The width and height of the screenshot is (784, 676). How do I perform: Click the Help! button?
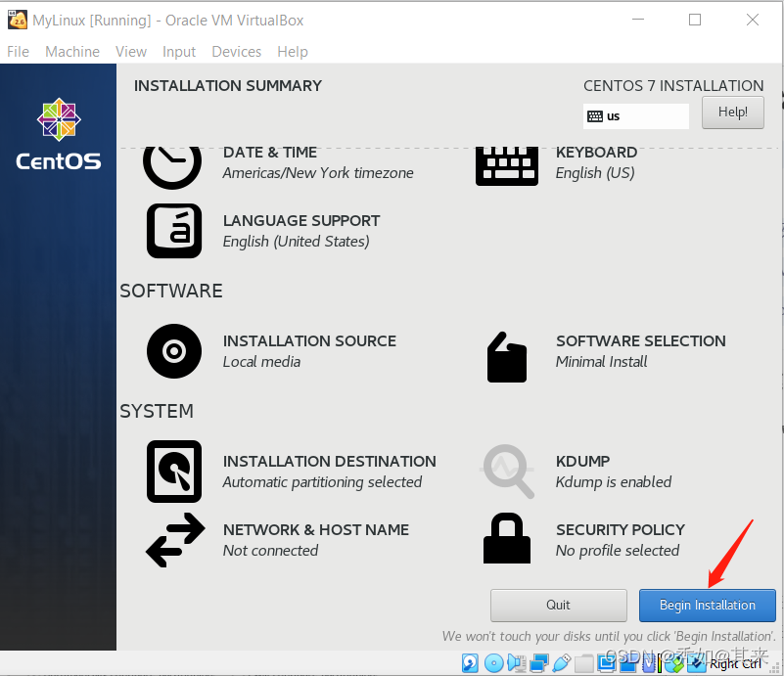click(x=732, y=113)
